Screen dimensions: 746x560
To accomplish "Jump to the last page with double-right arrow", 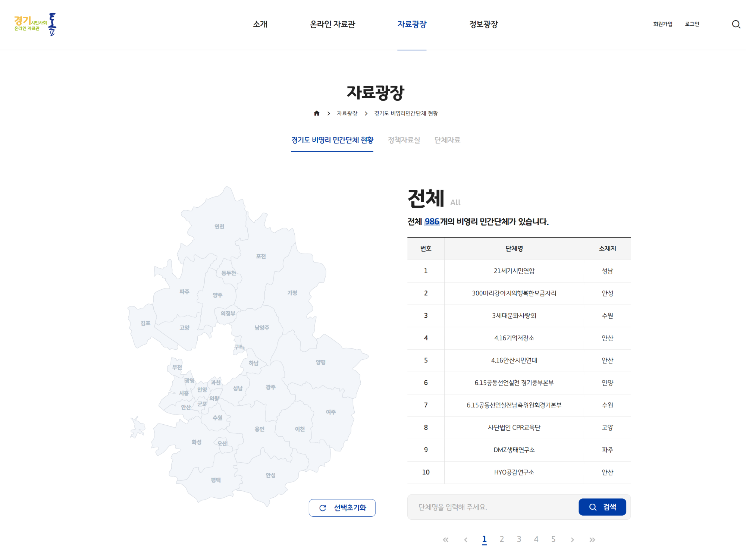I will [592, 539].
